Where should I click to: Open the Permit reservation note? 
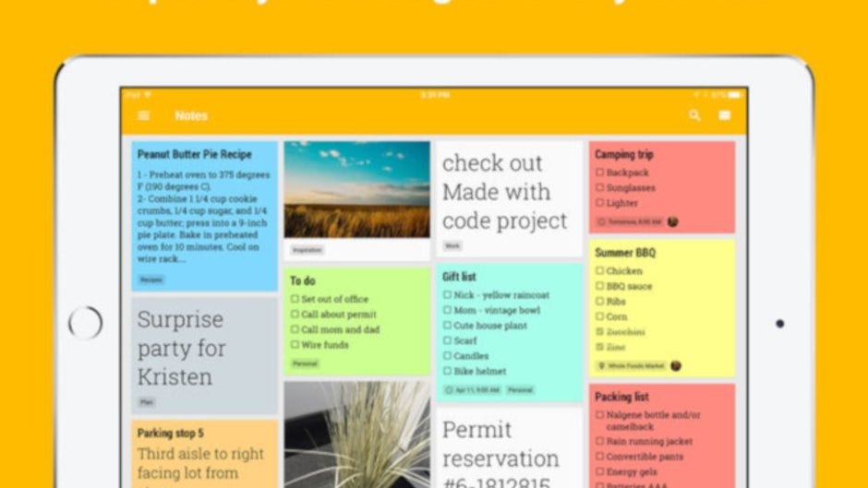point(510,448)
